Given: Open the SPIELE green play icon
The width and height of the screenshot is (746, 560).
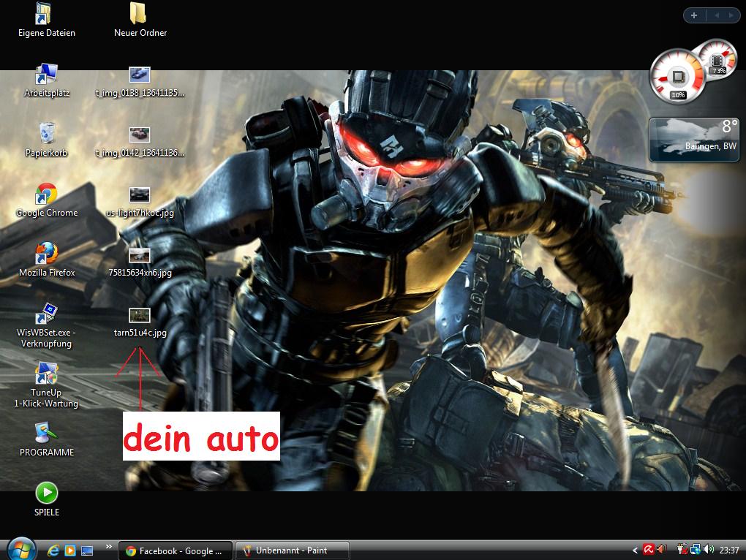Looking at the screenshot, I should pyautogui.click(x=46, y=499).
